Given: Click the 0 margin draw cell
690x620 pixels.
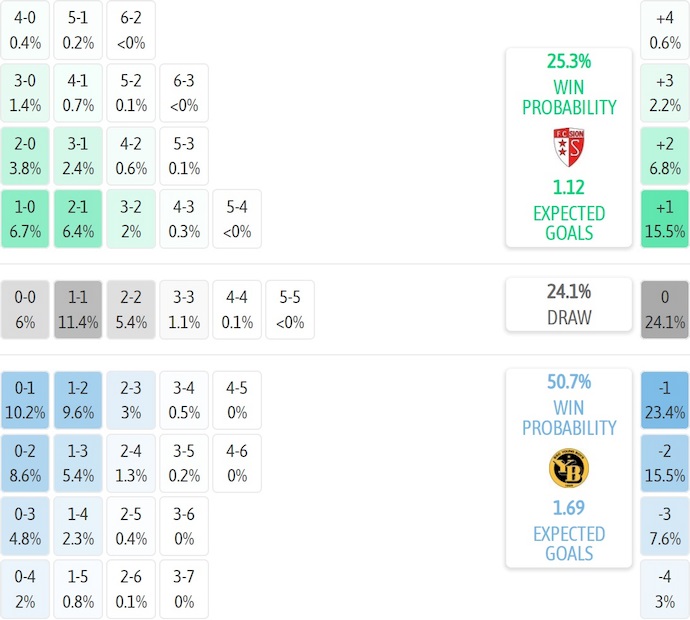Looking at the screenshot, I should coord(665,310).
